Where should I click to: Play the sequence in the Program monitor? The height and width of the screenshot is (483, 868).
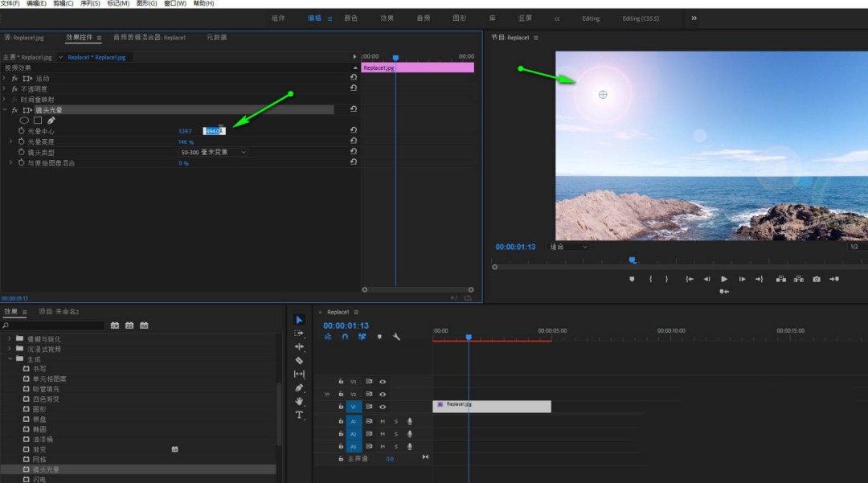pos(724,280)
